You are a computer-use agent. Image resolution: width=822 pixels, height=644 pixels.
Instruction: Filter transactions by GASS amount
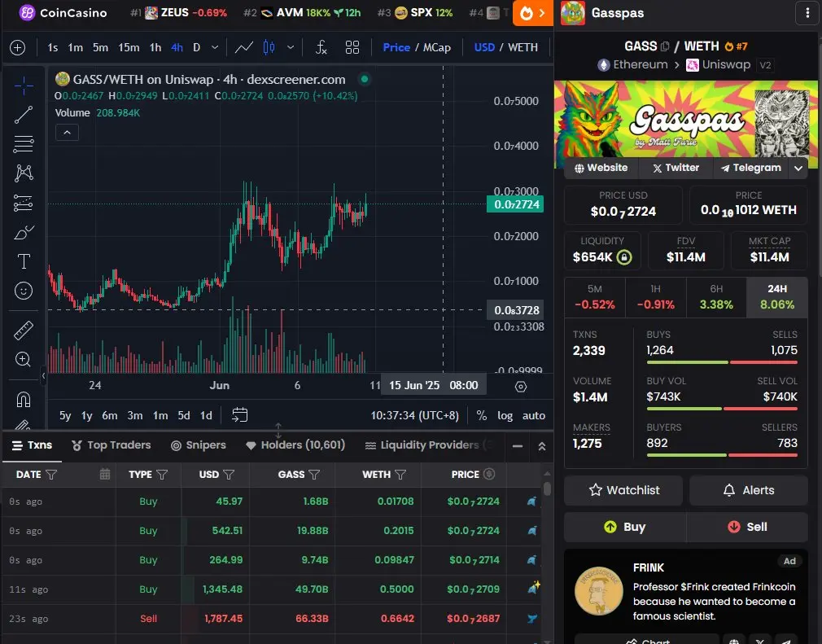point(314,475)
